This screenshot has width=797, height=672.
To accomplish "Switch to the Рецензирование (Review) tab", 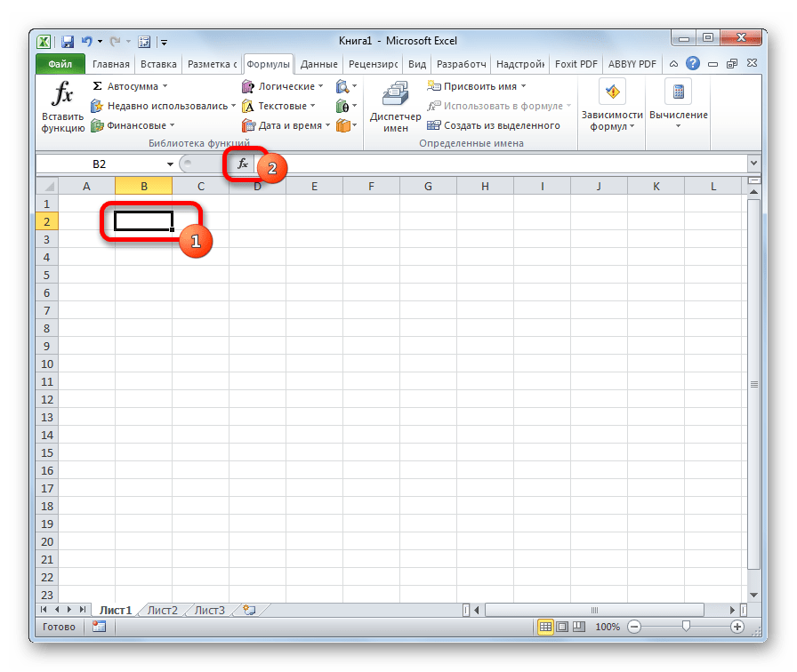I will tap(373, 64).
